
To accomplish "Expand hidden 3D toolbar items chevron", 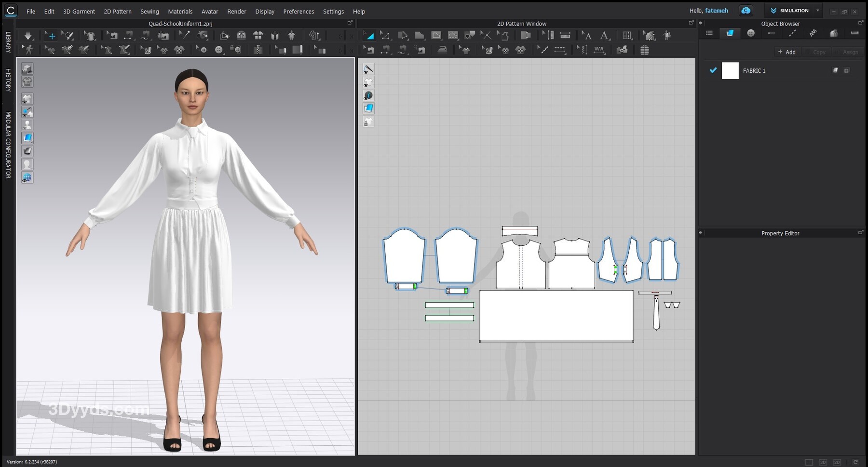I will tap(339, 36).
